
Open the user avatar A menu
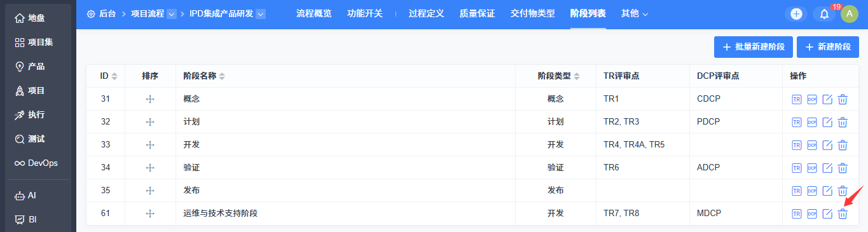pyautogui.click(x=850, y=14)
